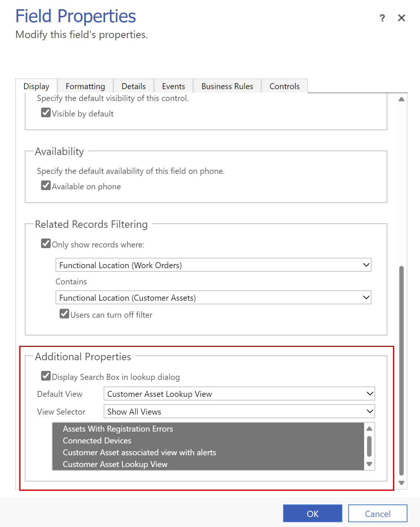Open the Help icon in the title bar
This screenshot has width=420, height=527.
pos(382,18)
